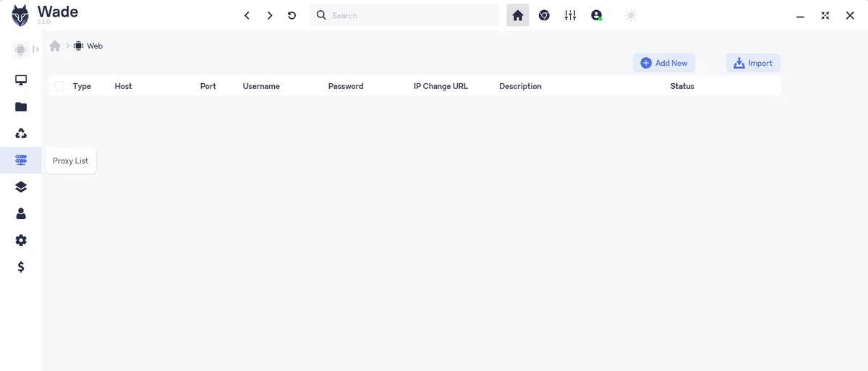
Task: Open the monitor icon in the sidebar
Action: [21, 80]
